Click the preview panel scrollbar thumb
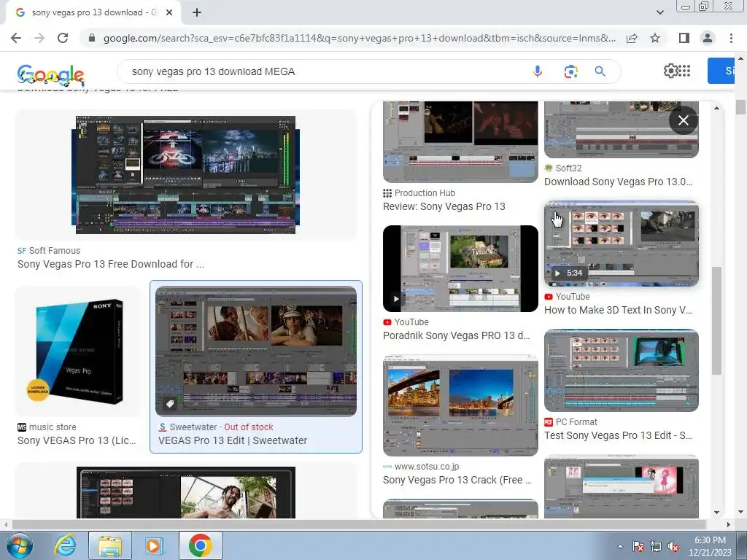This screenshot has width=747, height=560. [716, 321]
